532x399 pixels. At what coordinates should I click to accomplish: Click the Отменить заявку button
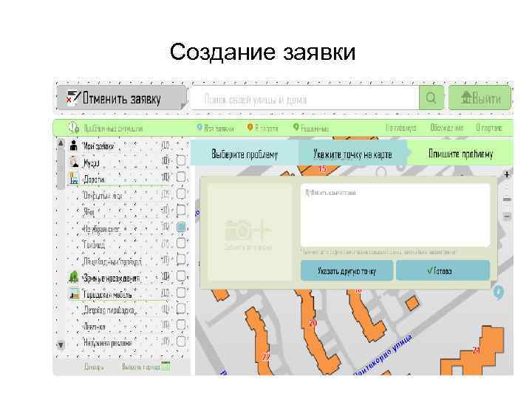[121, 98]
